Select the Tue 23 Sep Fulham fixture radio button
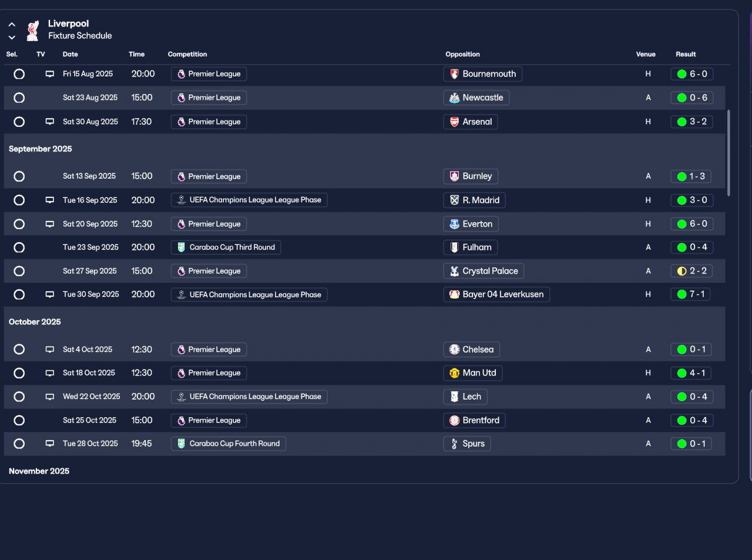The image size is (752, 560). click(19, 247)
